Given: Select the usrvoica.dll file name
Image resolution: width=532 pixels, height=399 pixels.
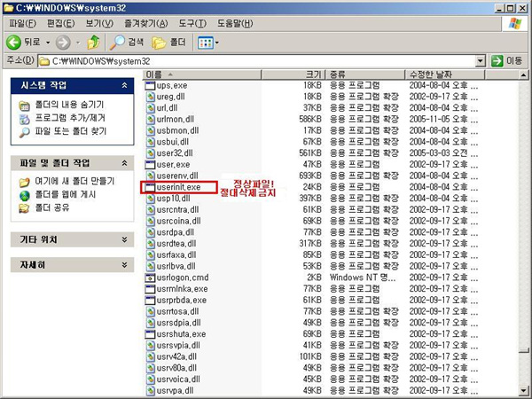Looking at the screenshot, I should pyautogui.click(x=178, y=379).
